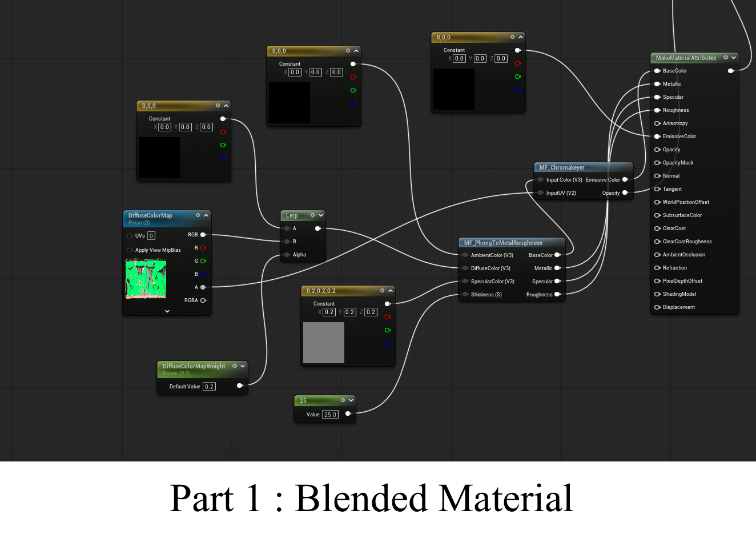Screen dimensions: 756x534
Task: Select the MF_Chromakeyer node by its title
Action: click(562, 167)
